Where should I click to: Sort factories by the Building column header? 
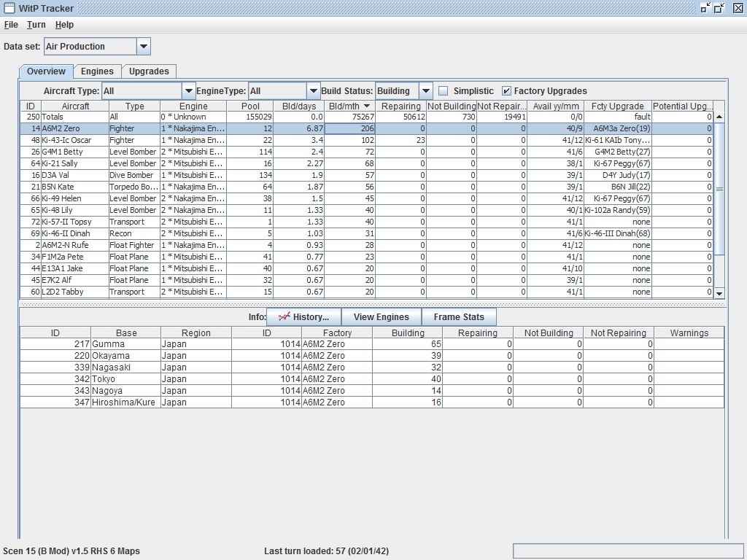coord(407,332)
